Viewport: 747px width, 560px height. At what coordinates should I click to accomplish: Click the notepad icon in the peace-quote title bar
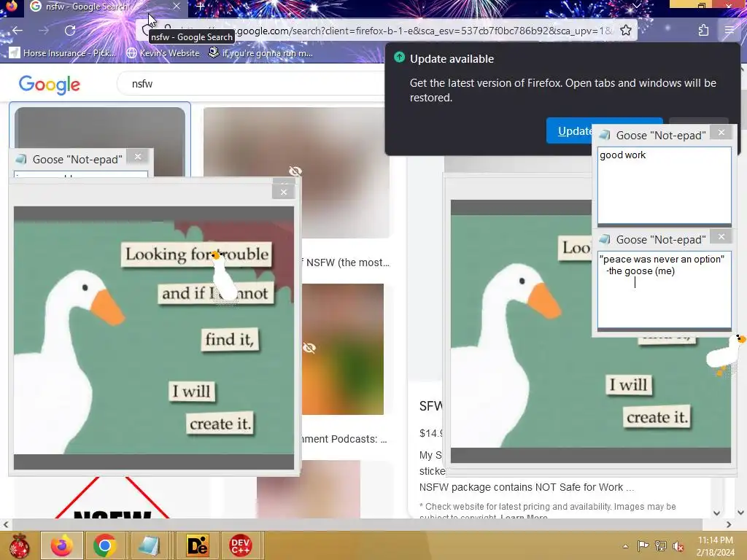pyautogui.click(x=605, y=239)
